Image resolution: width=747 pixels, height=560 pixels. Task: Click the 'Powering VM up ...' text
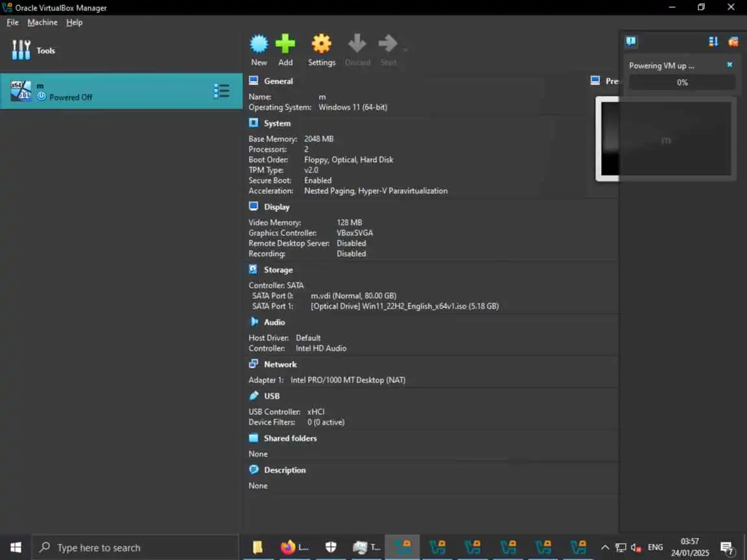click(x=661, y=65)
